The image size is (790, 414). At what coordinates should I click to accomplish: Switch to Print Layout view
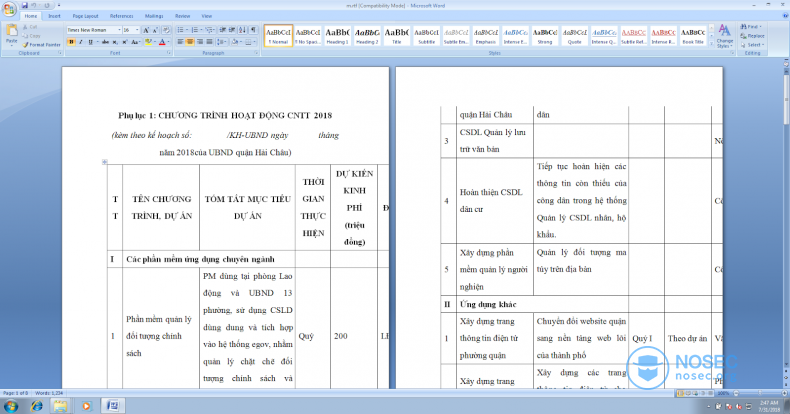[x=681, y=393]
